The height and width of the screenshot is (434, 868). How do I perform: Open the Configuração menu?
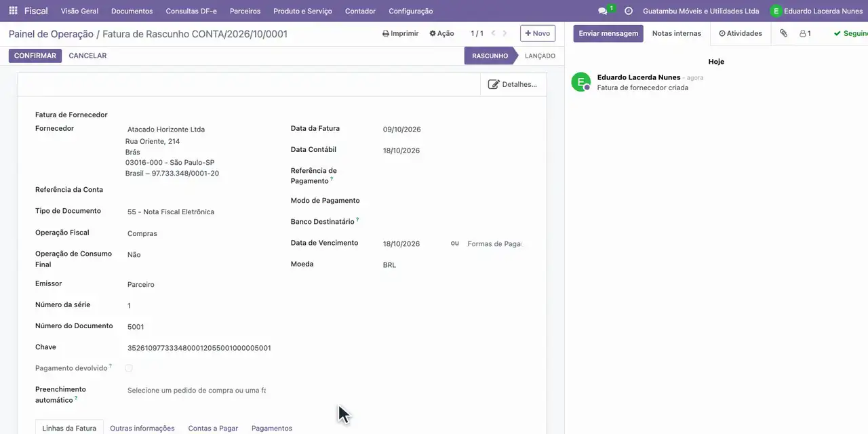411,11
